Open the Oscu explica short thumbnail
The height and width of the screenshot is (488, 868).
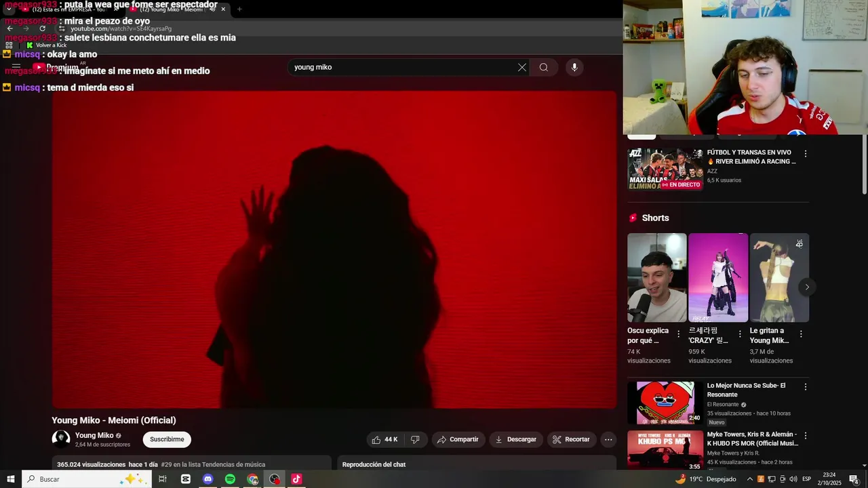pyautogui.click(x=657, y=278)
